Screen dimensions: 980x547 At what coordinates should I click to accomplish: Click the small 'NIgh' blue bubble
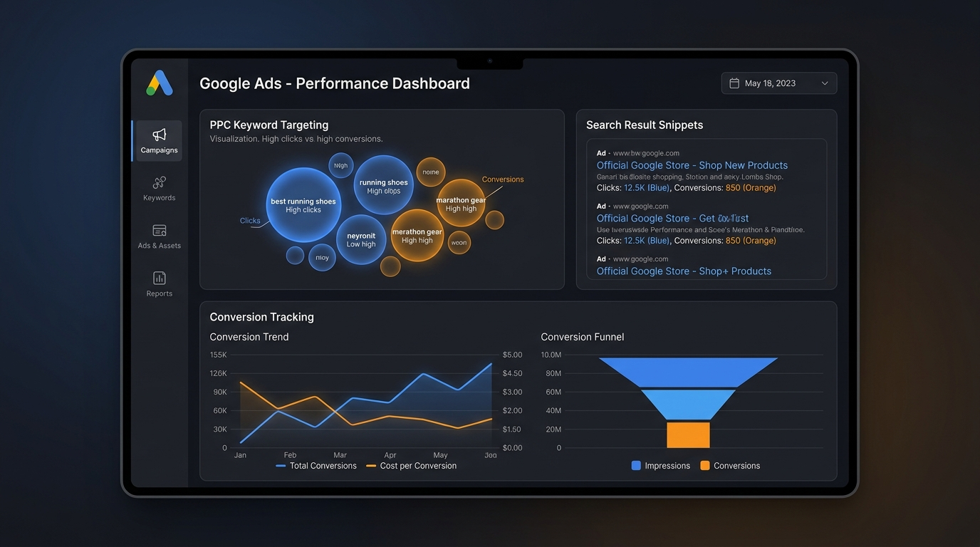(341, 165)
